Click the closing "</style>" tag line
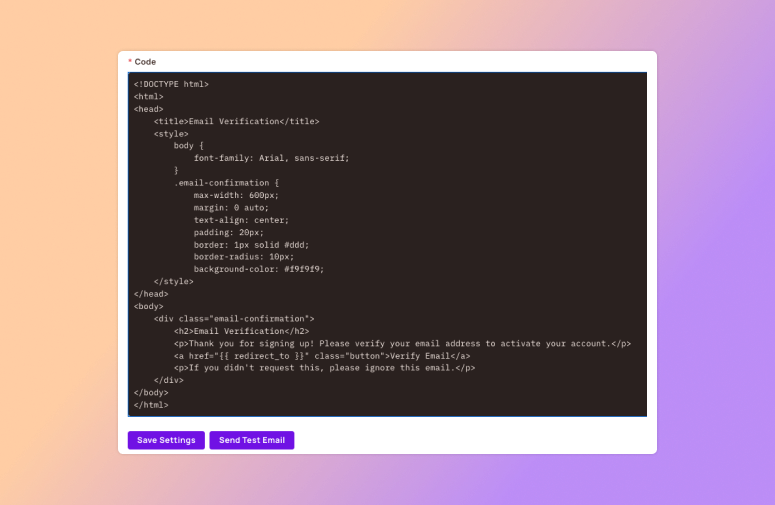Viewport: 775px width, 505px height. [x=173, y=282]
